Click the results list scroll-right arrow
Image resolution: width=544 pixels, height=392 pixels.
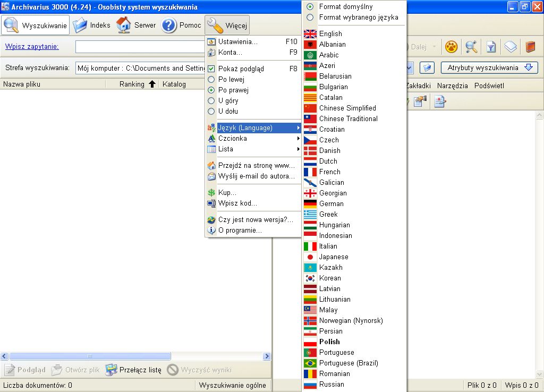(267, 356)
